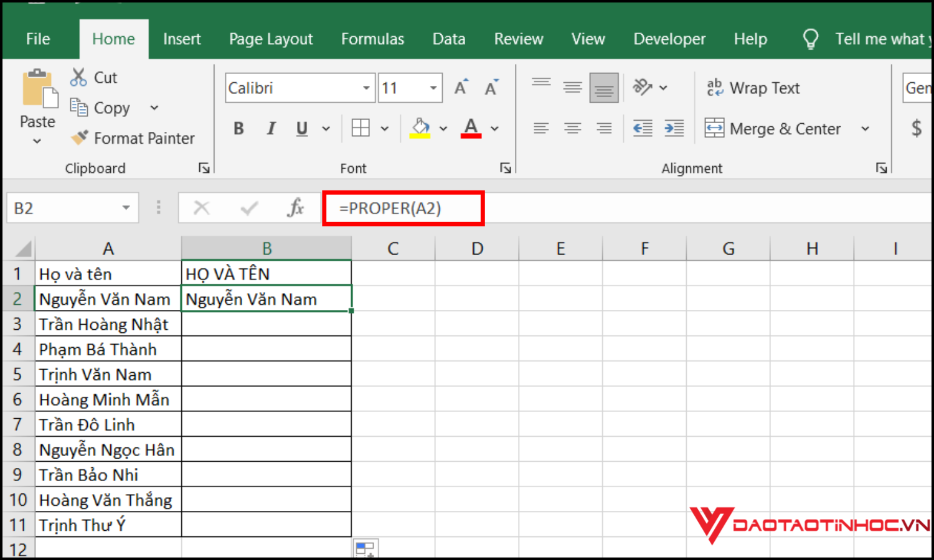This screenshot has height=560, width=934.
Task: Expand the font size dropdown
Action: [433, 88]
